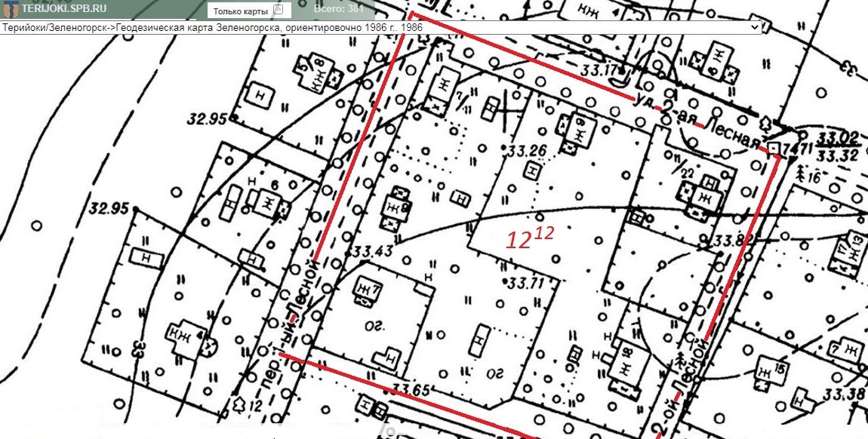Click the "ул. 2-ая Лесная" street label
The width and height of the screenshot is (868, 439).
[x=698, y=122]
